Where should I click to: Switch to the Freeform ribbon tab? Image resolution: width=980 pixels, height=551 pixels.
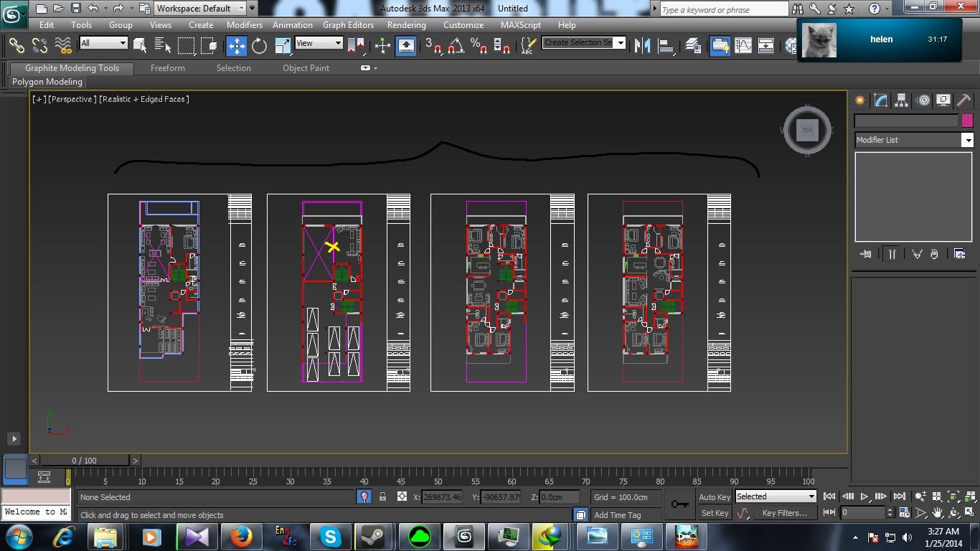click(x=167, y=68)
